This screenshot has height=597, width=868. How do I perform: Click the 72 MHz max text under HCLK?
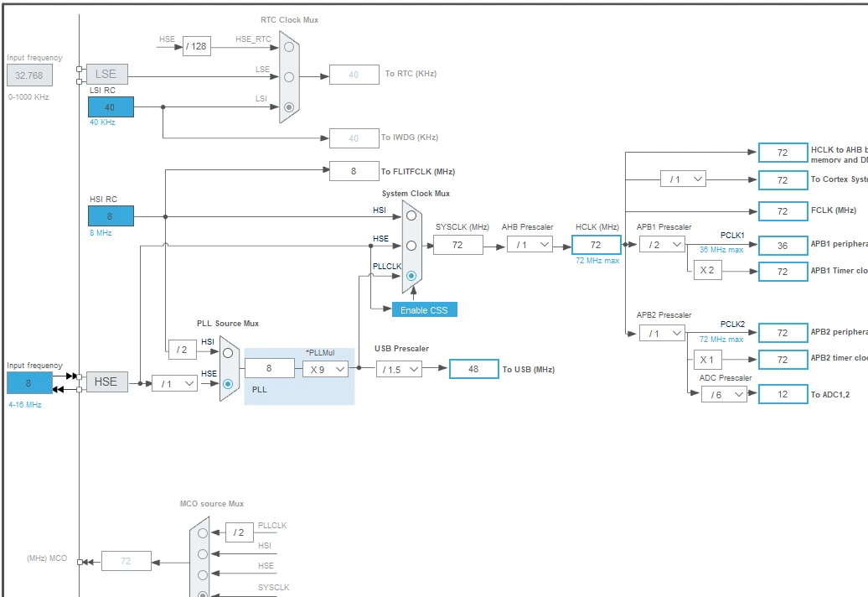[597, 260]
